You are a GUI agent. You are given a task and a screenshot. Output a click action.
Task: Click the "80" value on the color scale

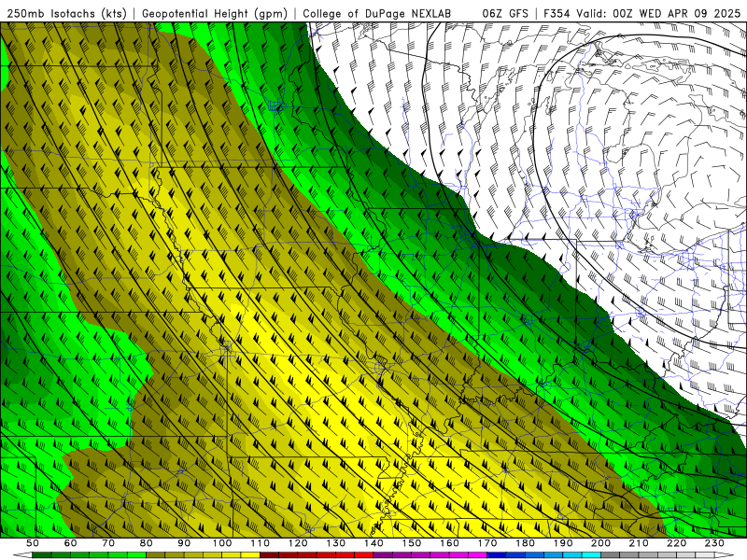[147, 543]
